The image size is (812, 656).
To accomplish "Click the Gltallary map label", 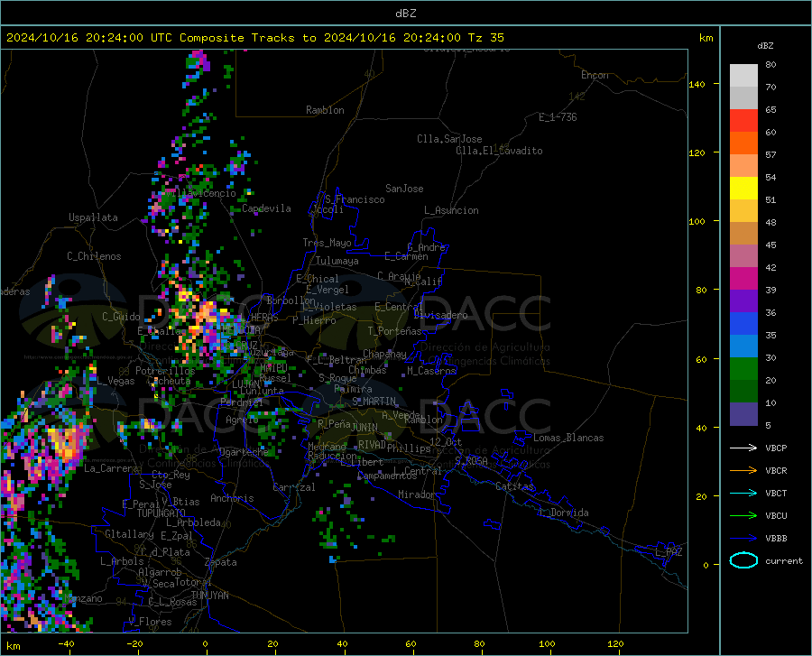I will tap(129, 534).
